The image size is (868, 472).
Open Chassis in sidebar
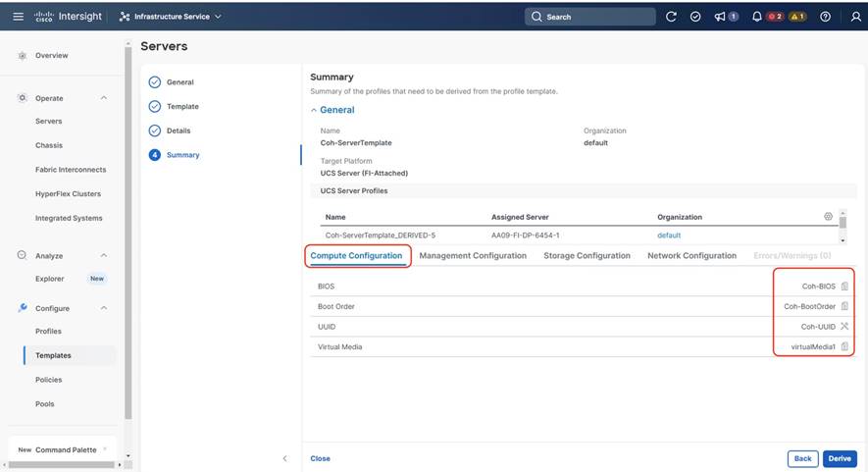click(x=49, y=145)
